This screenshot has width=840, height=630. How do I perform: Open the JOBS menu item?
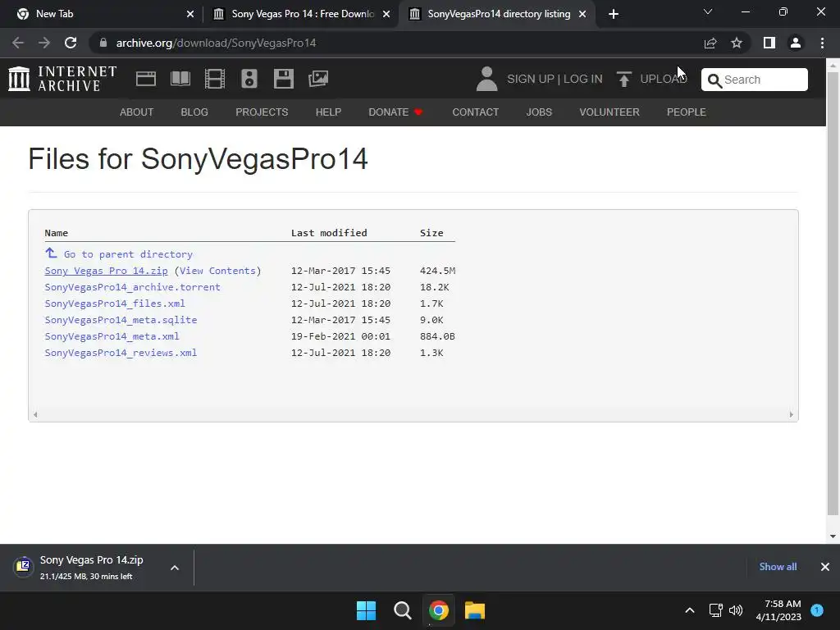click(x=539, y=112)
